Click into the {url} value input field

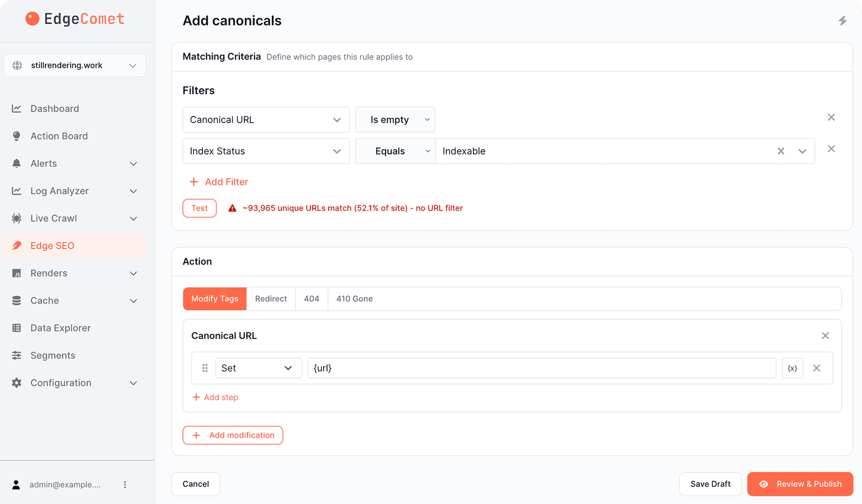click(542, 368)
